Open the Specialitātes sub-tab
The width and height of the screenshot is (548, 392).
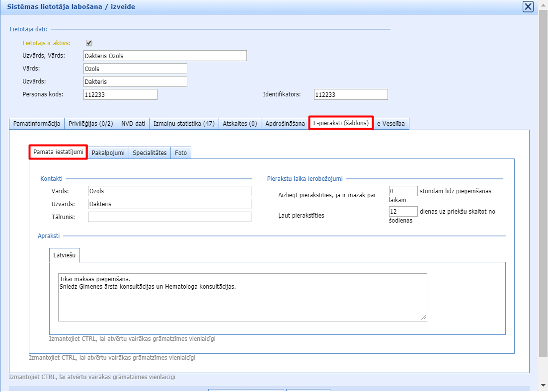pyautogui.click(x=150, y=153)
